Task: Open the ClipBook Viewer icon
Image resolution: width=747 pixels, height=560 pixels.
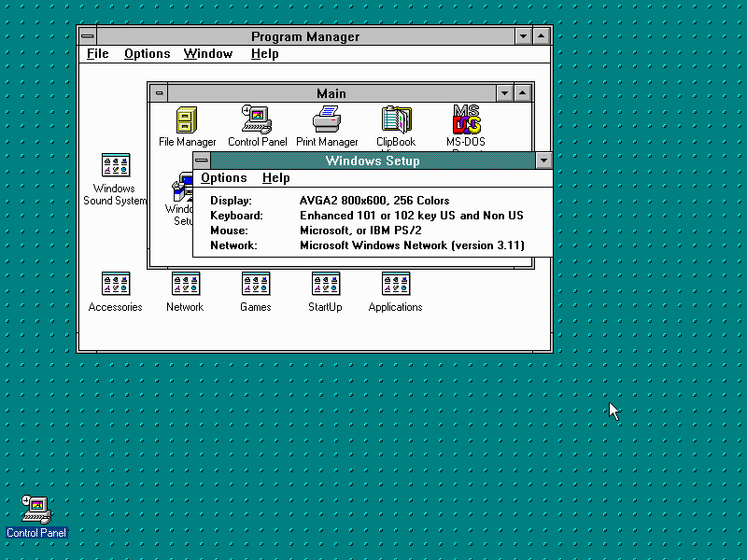Action: click(396, 121)
